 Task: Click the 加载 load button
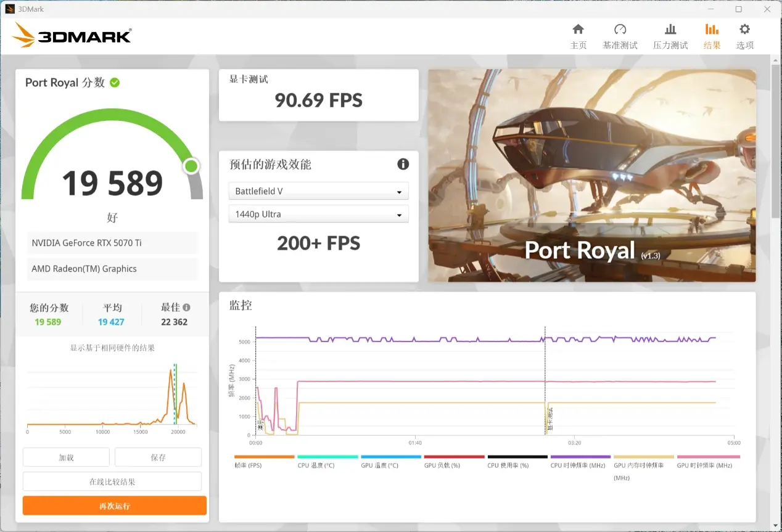[66, 457]
